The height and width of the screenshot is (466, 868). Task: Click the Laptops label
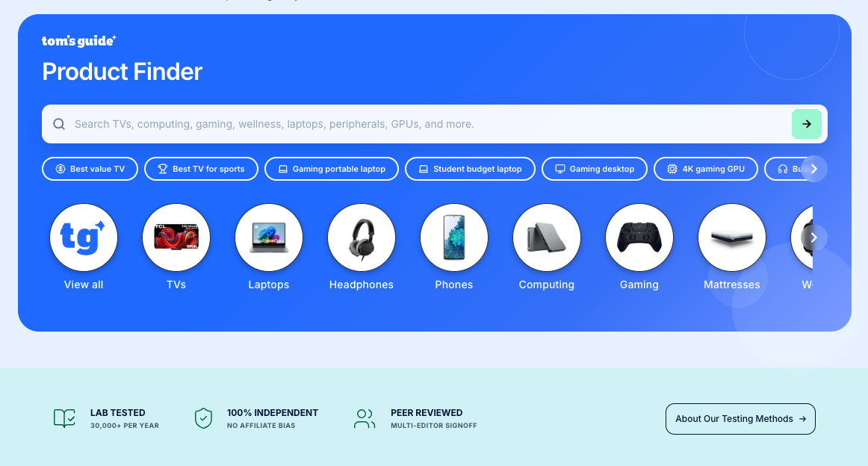(x=268, y=285)
